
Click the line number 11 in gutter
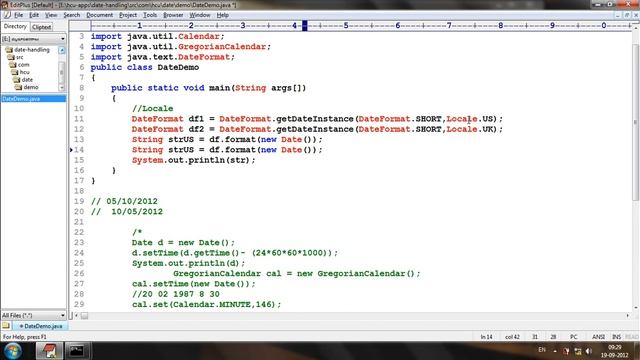79,119
